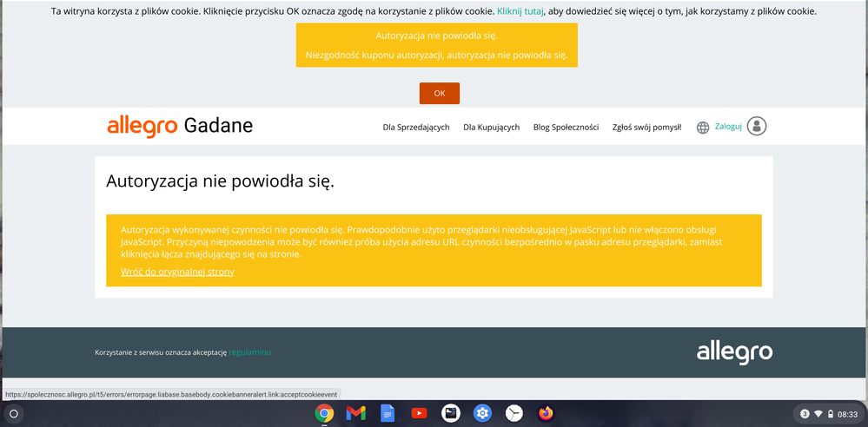This screenshot has width=868, height=427.
Task: Open the regulaminu link in footer
Action: click(250, 352)
